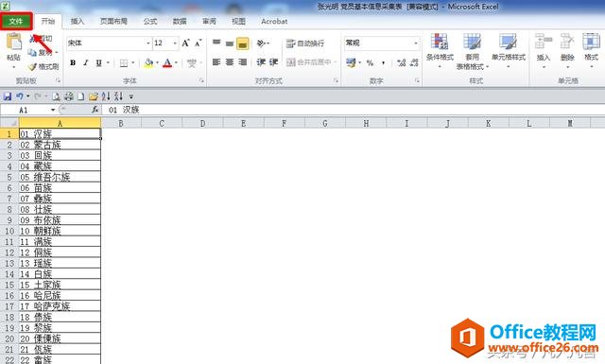Click the increase decimal icon
605x364 pixels.
coord(401,62)
